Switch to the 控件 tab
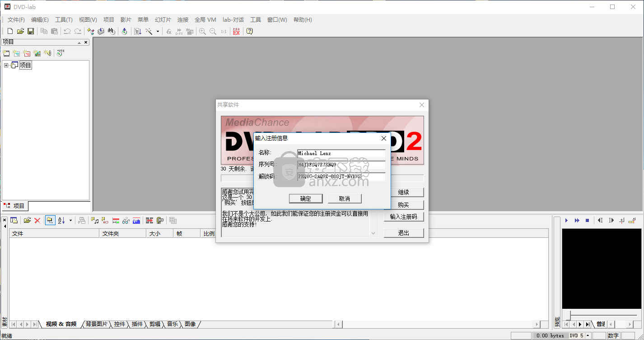Image resolution: width=644 pixels, height=340 pixels. [x=120, y=324]
